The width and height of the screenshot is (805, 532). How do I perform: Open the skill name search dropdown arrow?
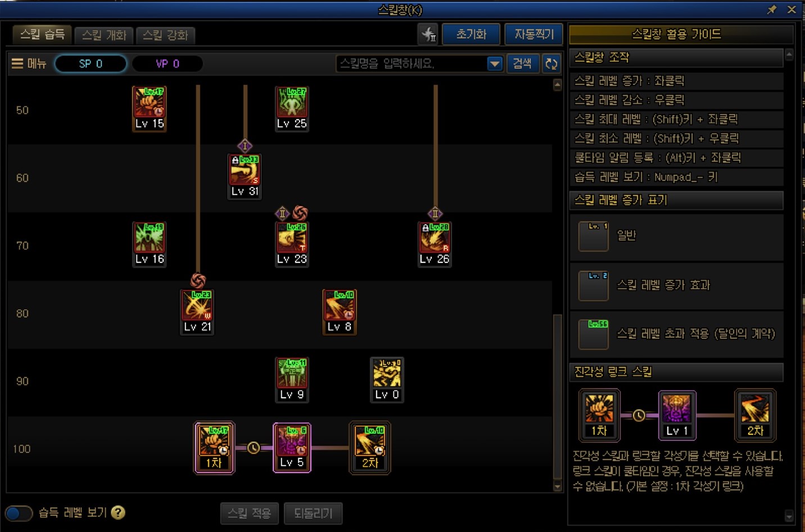pos(495,63)
